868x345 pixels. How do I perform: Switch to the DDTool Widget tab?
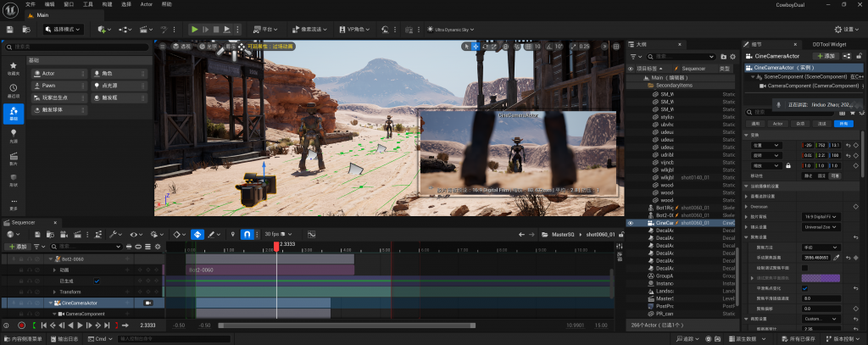point(828,44)
